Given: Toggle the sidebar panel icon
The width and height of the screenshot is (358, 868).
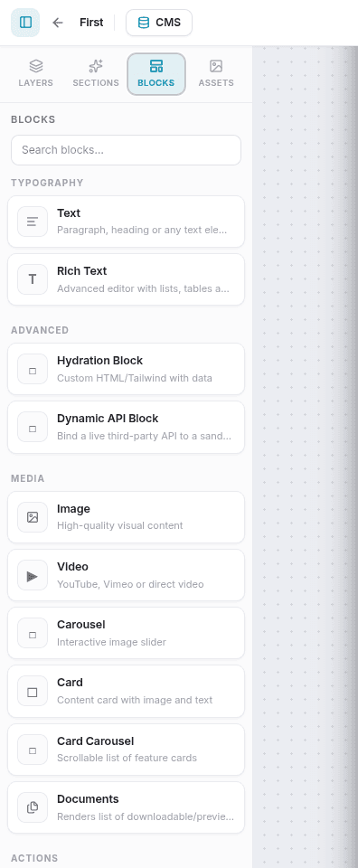Looking at the screenshot, I should pyautogui.click(x=25, y=23).
